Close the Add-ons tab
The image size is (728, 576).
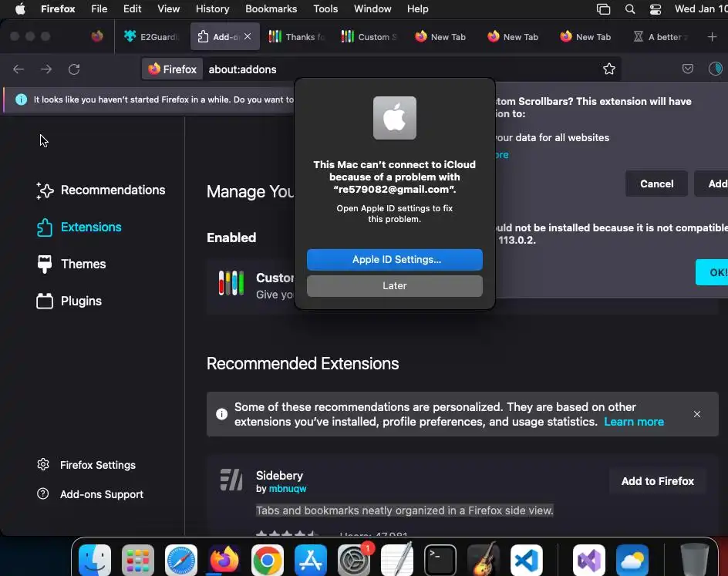[x=248, y=36]
